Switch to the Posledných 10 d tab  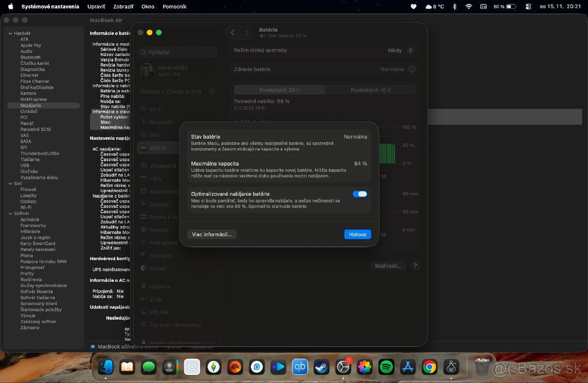point(370,90)
